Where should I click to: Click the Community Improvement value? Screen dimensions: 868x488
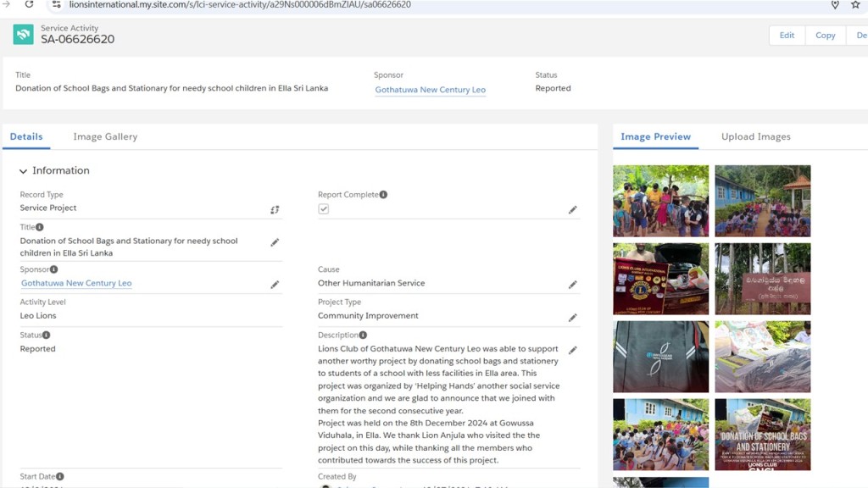pyautogui.click(x=368, y=315)
